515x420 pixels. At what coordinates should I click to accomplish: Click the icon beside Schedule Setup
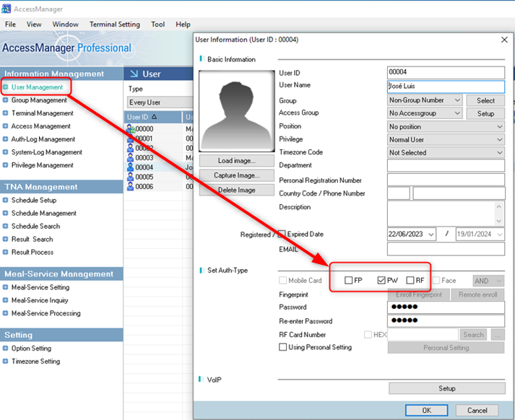6,201
